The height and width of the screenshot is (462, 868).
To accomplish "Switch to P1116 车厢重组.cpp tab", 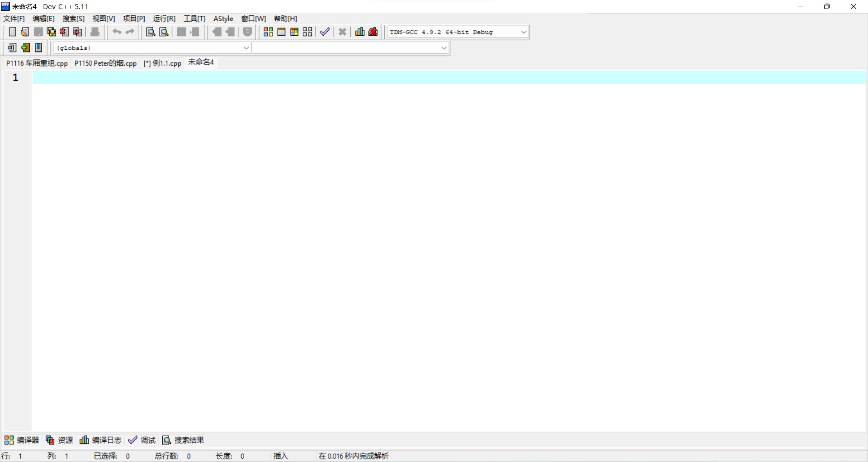I will click(x=37, y=63).
